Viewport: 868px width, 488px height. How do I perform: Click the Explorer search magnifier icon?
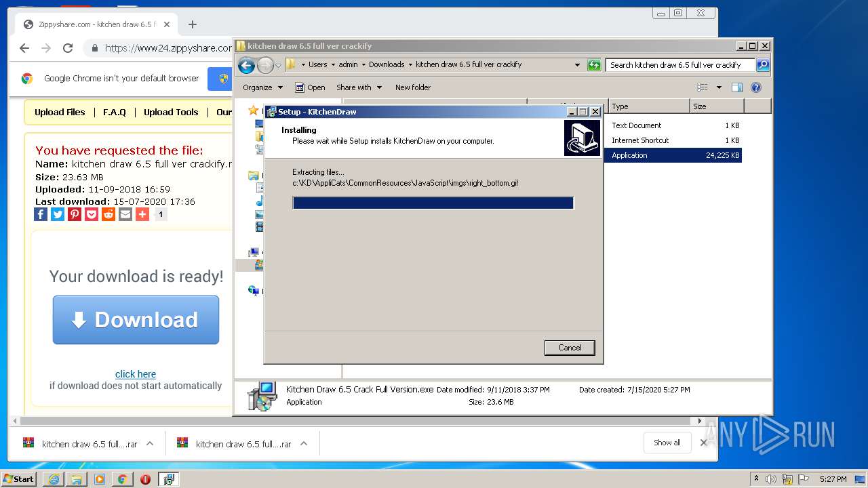(x=763, y=65)
